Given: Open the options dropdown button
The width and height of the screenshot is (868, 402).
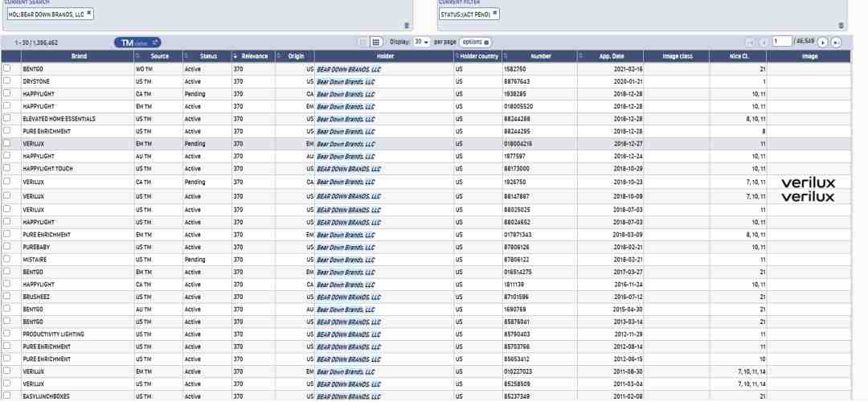Looking at the screenshot, I should coord(475,42).
